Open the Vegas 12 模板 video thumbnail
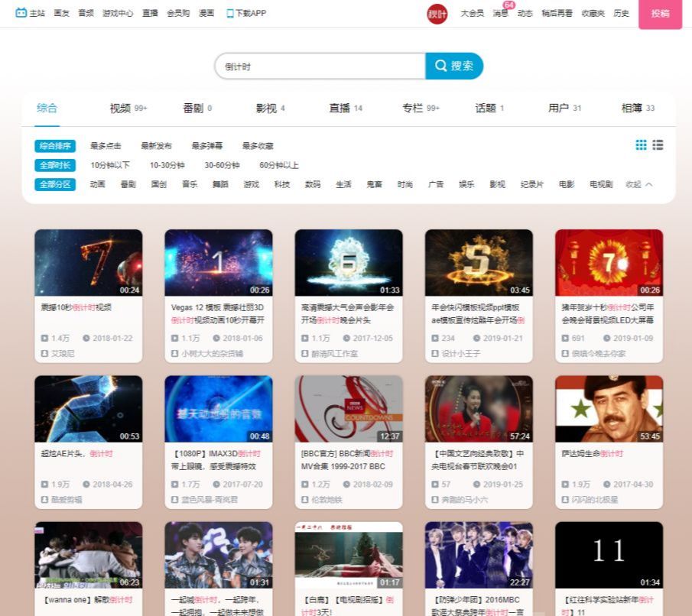This screenshot has width=692, height=616. coord(219,263)
